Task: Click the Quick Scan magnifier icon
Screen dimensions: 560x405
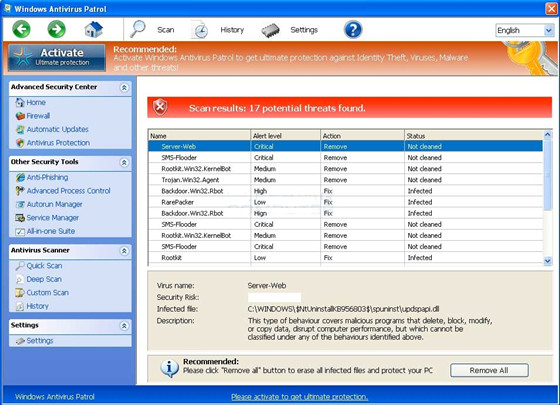Action: click(x=20, y=266)
